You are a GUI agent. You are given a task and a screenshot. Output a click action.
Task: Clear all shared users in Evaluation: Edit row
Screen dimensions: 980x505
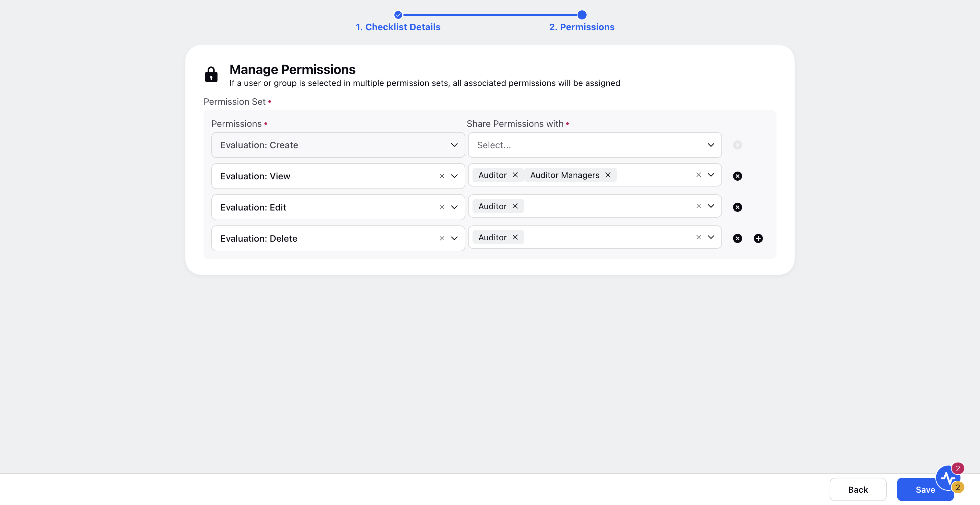(x=698, y=206)
